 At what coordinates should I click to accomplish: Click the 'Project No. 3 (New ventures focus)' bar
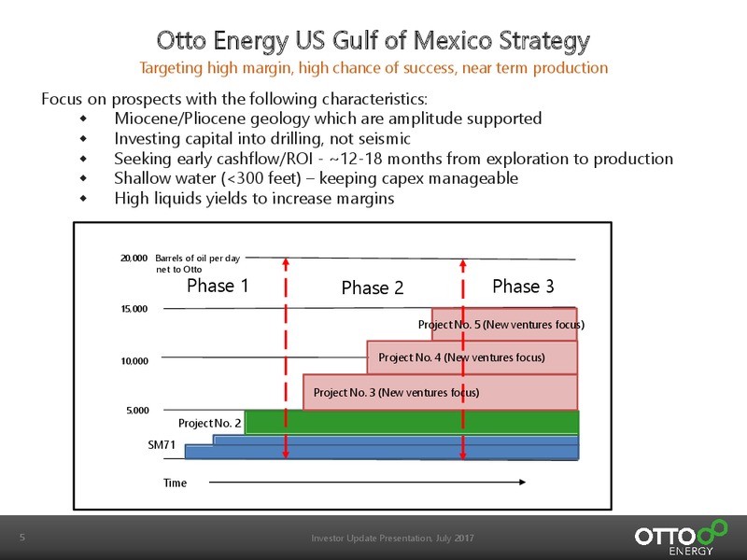(440, 392)
